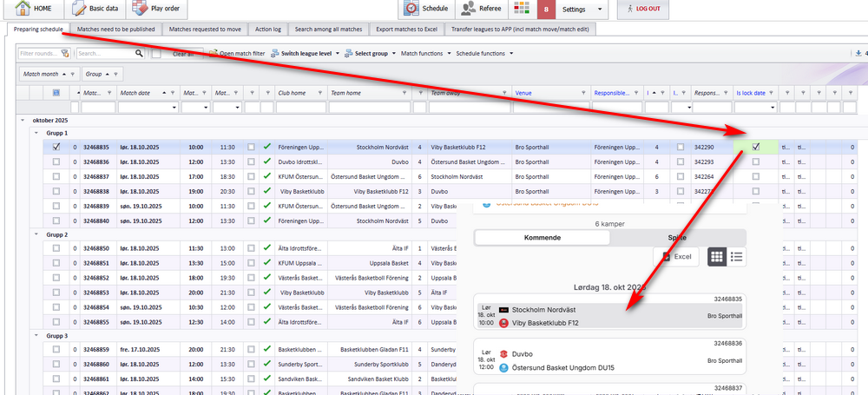Click the HOME house icon
The height and width of the screenshot is (395, 868).
coord(23,8)
